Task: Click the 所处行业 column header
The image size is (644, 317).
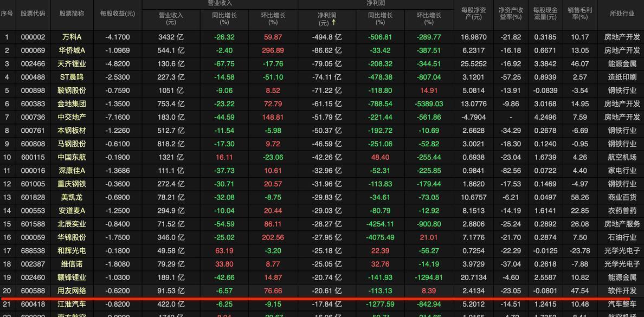Action: pyautogui.click(x=622, y=13)
